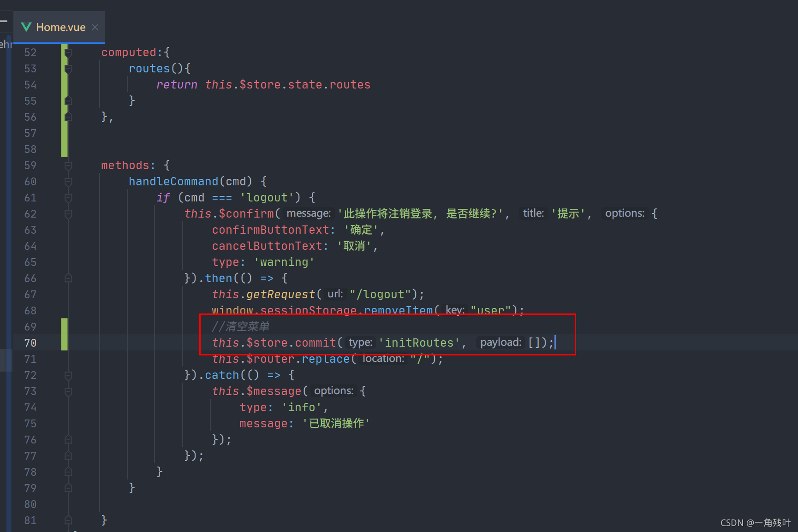Screen dimensions: 798x532
Task: Click the 'info' type string on line 74
Action: (302, 408)
